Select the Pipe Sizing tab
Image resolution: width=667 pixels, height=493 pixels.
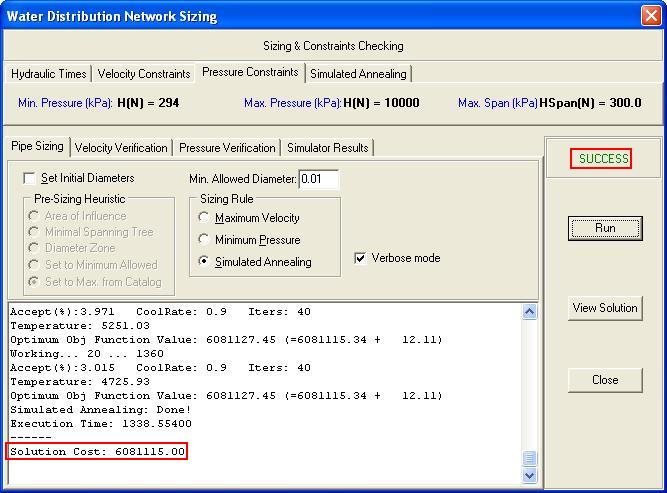pos(37,146)
